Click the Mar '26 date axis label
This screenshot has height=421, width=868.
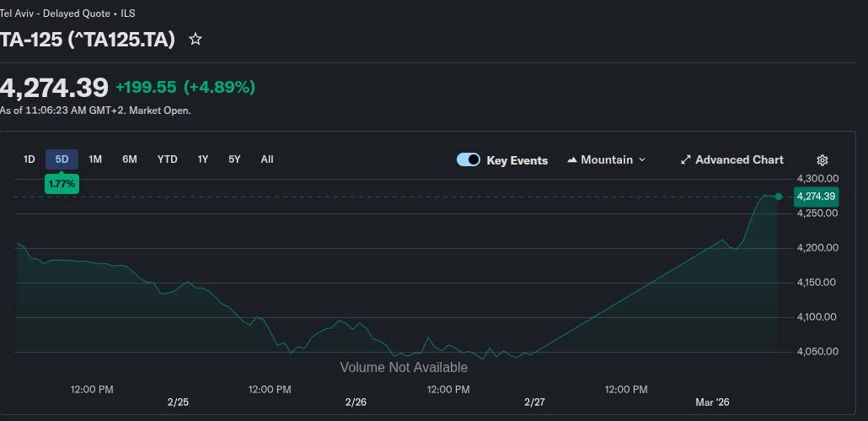tap(712, 402)
